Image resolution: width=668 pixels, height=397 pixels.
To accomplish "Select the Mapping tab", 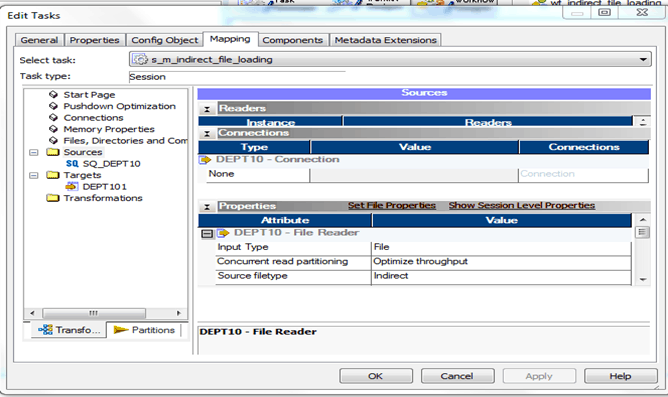I will pos(230,39).
